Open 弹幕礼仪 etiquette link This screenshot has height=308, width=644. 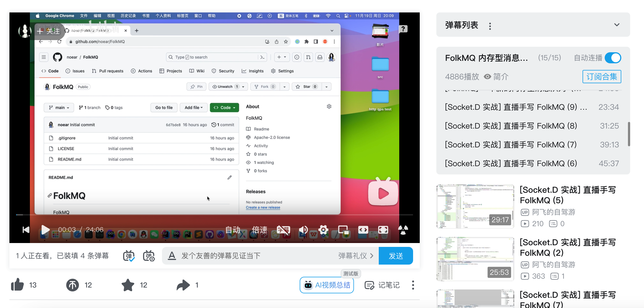[356, 256]
